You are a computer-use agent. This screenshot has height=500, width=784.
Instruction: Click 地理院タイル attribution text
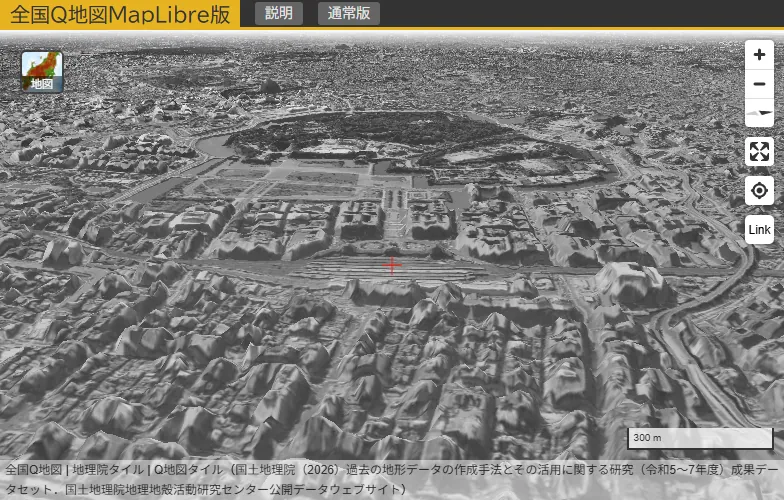108,470
